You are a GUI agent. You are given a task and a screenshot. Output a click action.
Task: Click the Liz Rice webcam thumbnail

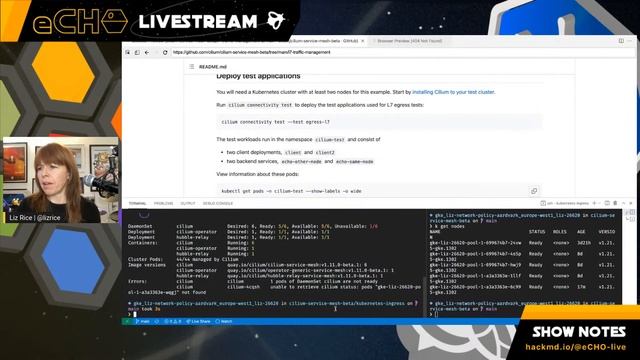pyautogui.click(x=60, y=180)
